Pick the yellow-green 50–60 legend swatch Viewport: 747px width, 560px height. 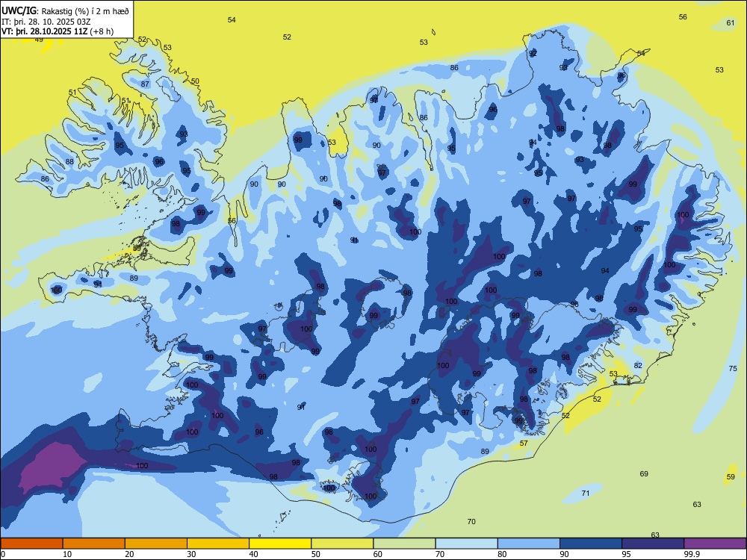coord(342,544)
